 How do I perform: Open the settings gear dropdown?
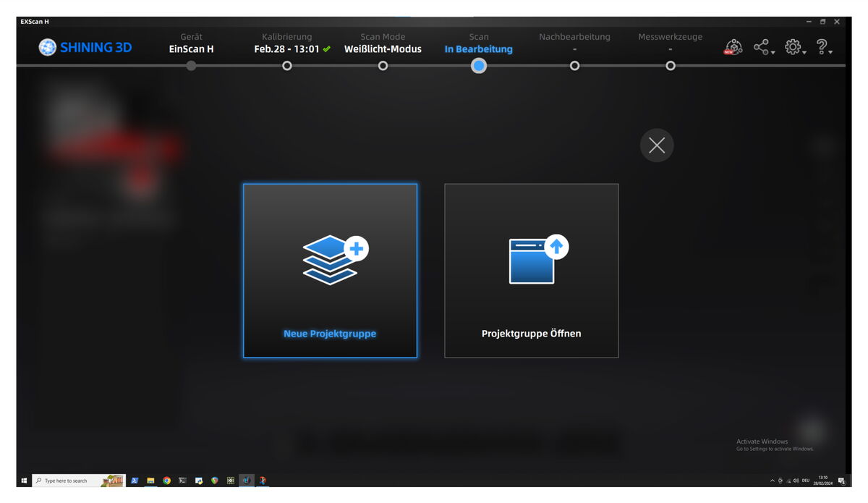tap(795, 48)
